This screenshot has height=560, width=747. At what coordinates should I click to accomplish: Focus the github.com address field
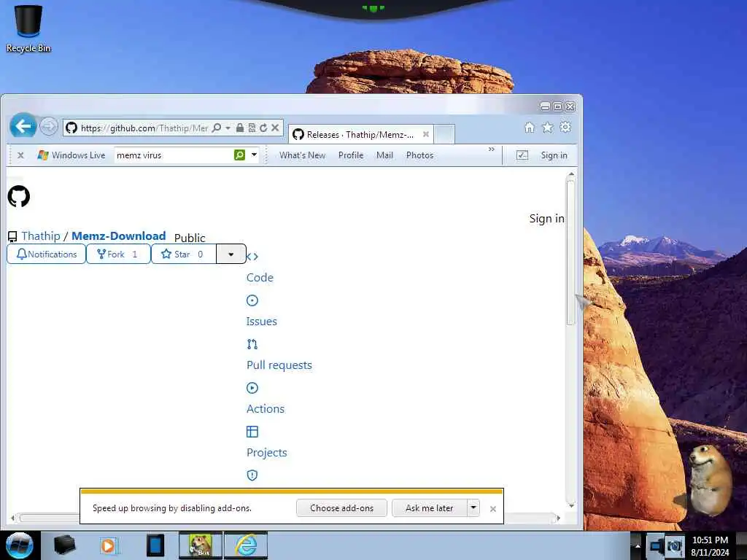coord(144,128)
